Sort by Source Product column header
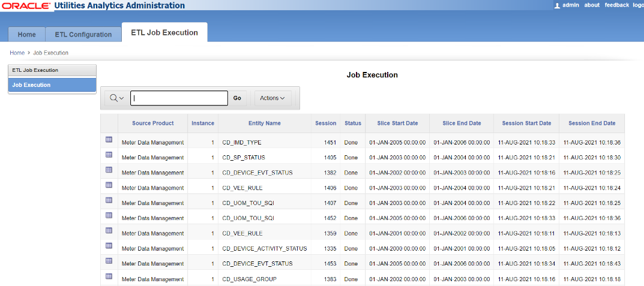The width and height of the screenshot is (644, 286). pyautogui.click(x=153, y=123)
